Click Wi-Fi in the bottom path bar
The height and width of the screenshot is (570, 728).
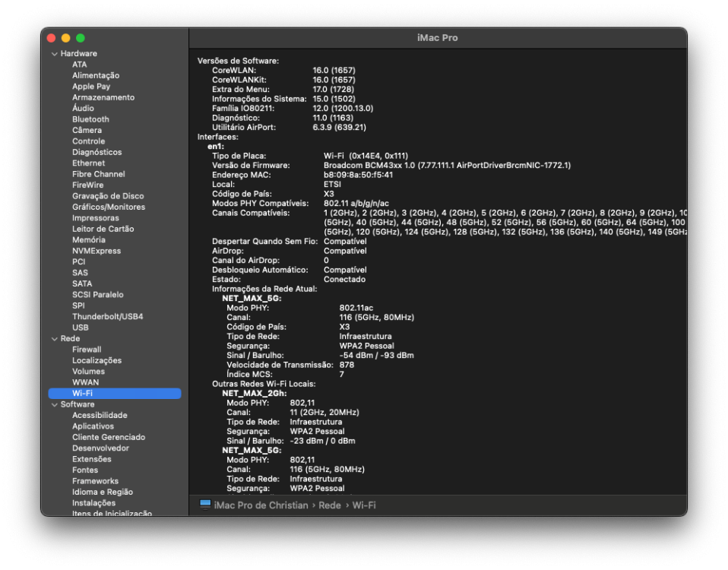(364, 505)
